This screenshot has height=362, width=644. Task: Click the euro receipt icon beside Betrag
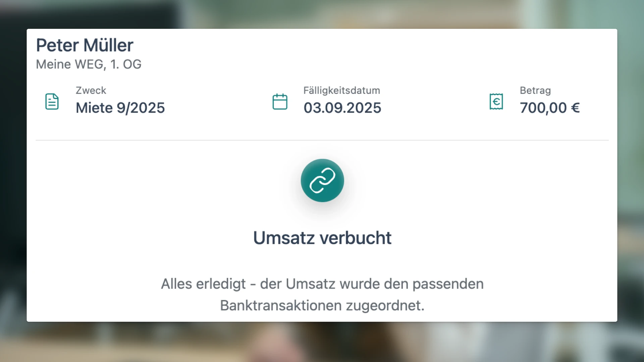496,102
